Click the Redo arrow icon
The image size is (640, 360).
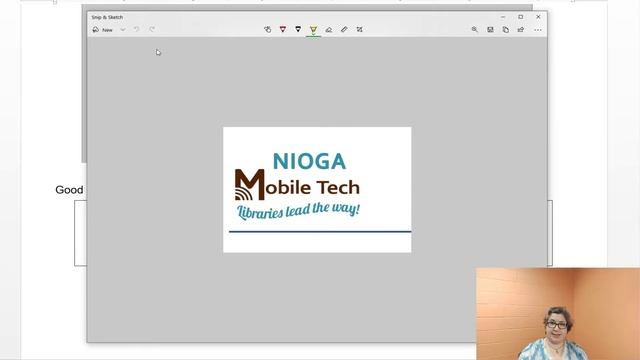(x=152, y=29)
